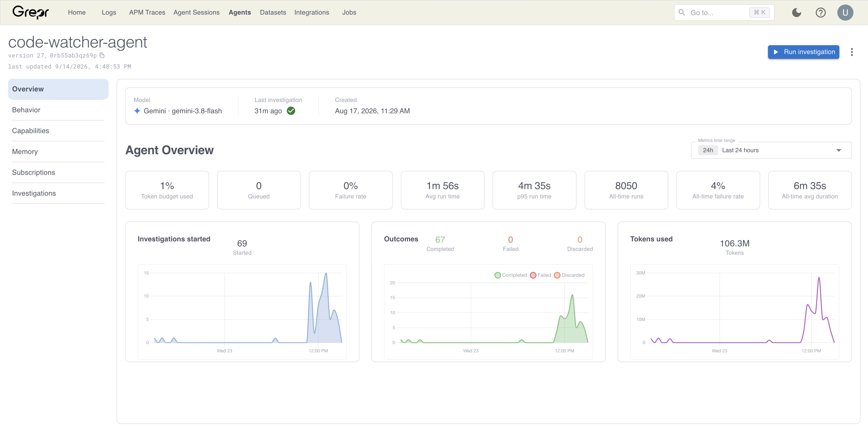Screen dimensions: 868x435
Task: Copy the agent version ID
Action: pyautogui.click(x=102, y=55)
